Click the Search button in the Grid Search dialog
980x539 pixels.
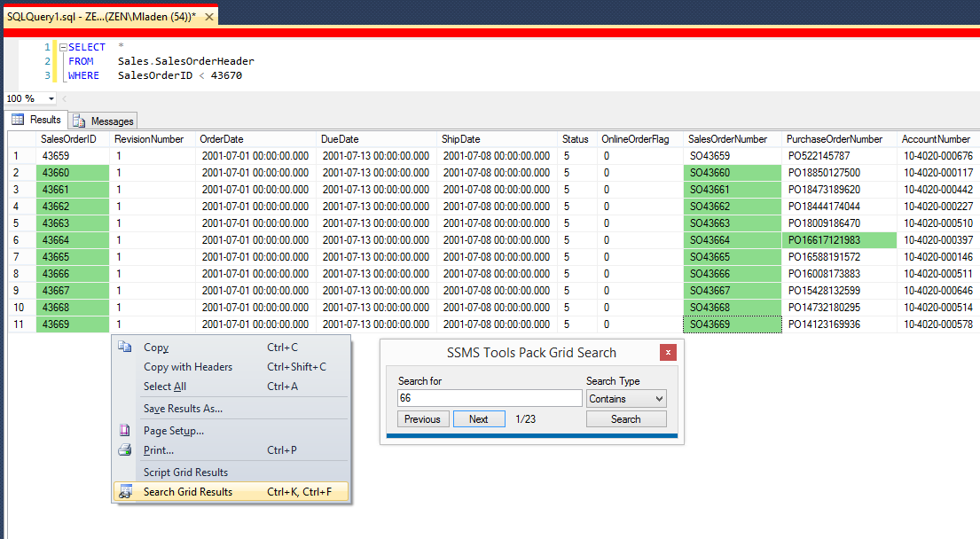pos(625,419)
